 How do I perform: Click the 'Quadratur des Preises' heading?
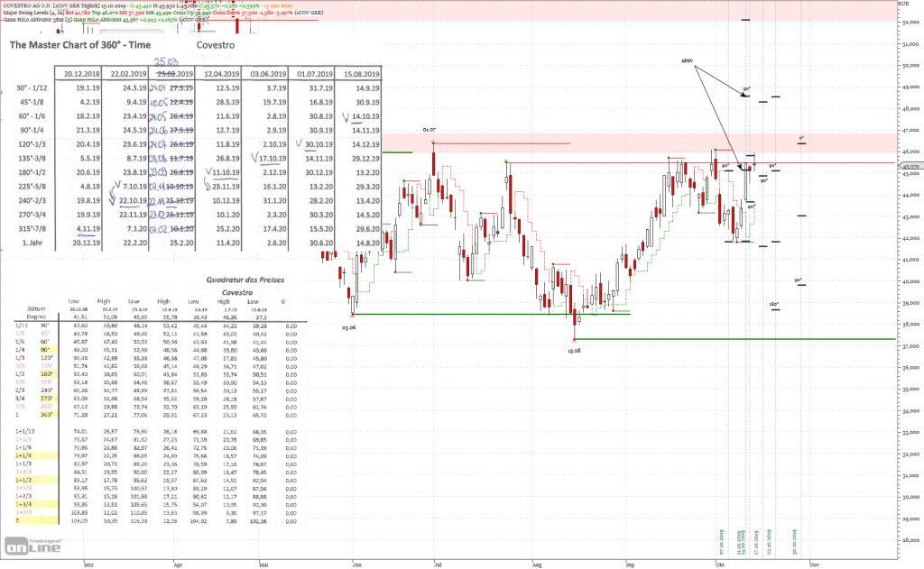tap(245, 280)
